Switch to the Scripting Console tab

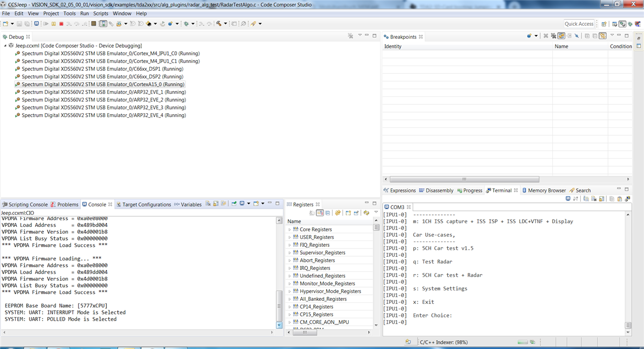point(25,204)
